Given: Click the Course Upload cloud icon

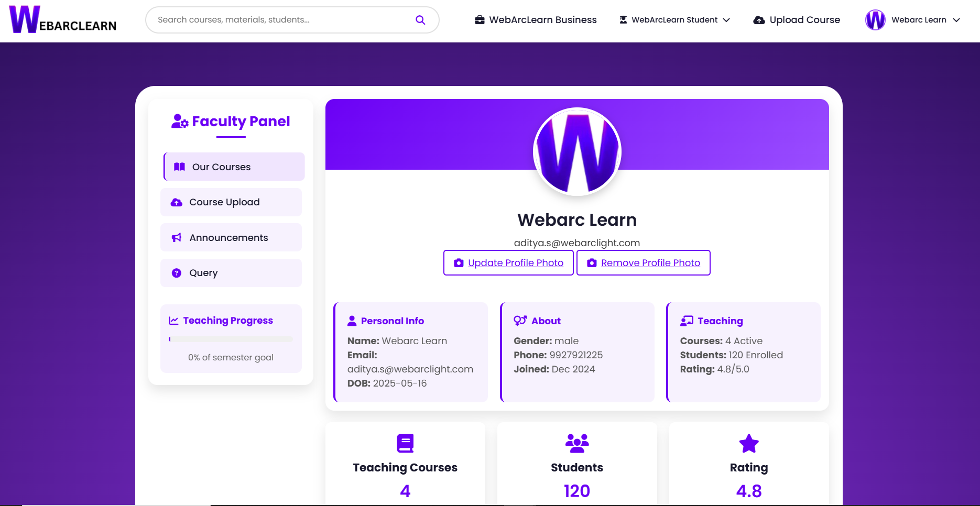Looking at the screenshot, I should click(176, 202).
